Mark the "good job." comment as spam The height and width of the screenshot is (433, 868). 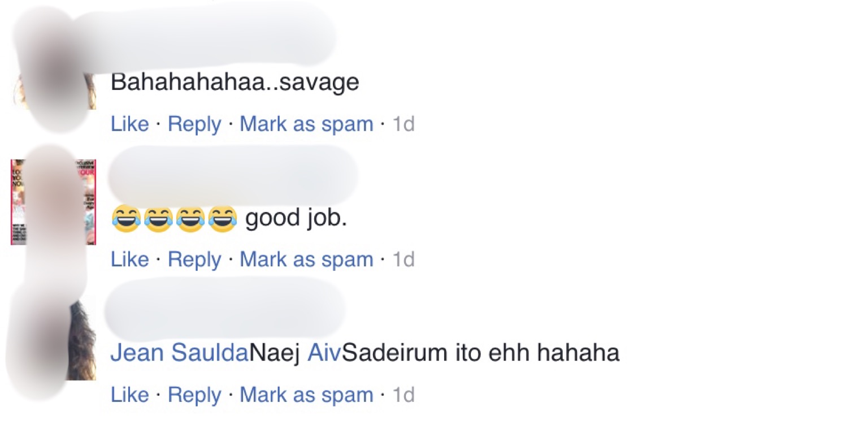pyautogui.click(x=306, y=259)
